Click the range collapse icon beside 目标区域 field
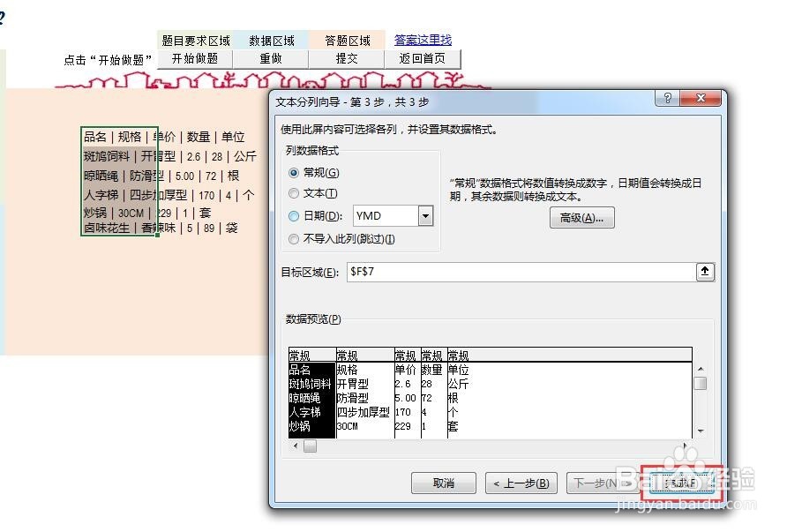Screen dimensions: 802x532 pos(703,273)
